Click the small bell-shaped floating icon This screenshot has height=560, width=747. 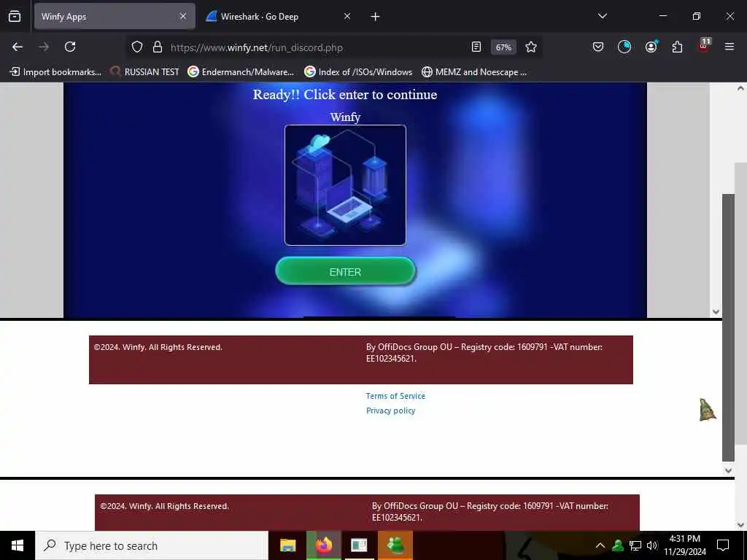708,410
